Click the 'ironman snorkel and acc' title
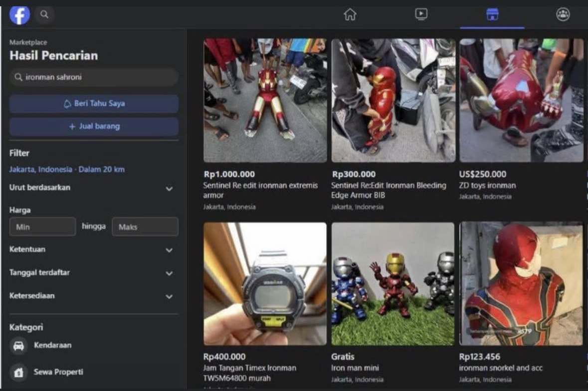 pos(501,368)
